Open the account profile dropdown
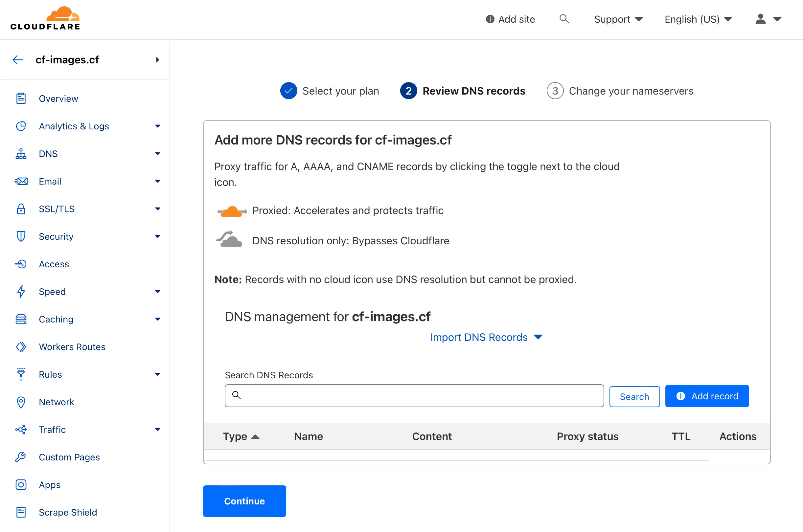The height and width of the screenshot is (532, 803). point(768,19)
